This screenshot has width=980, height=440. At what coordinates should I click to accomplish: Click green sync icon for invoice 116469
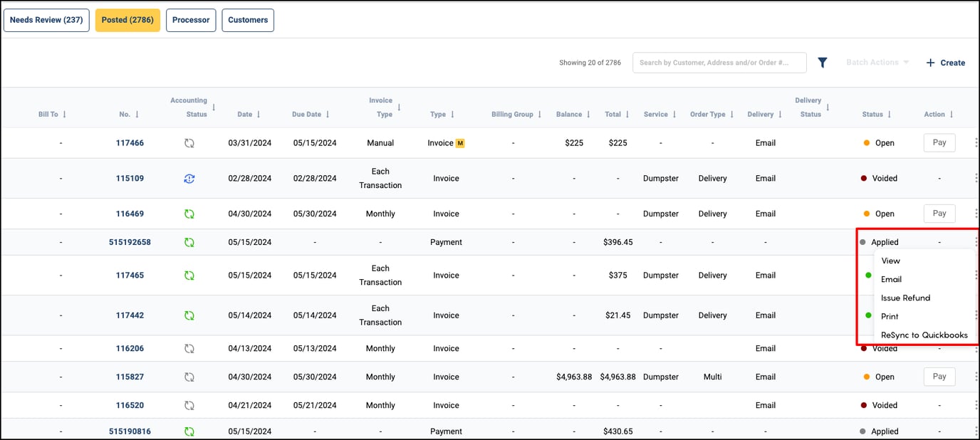pos(189,214)
